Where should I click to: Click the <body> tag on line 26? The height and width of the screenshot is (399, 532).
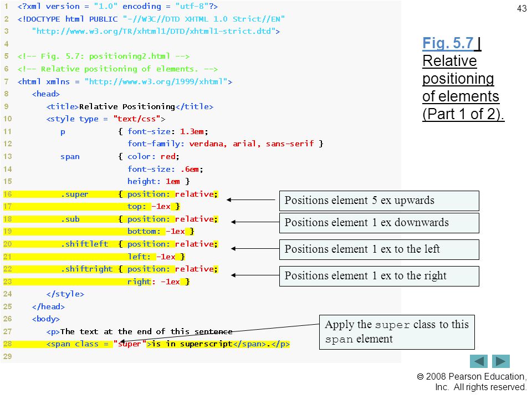click(46, 319)
